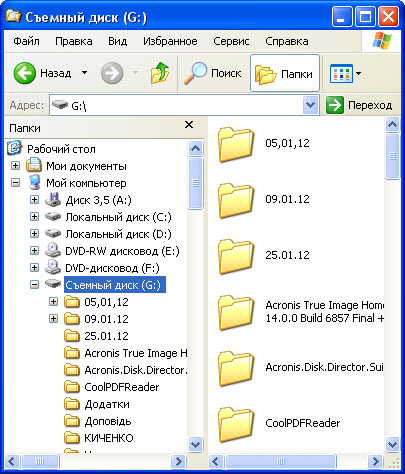Open folder 25.01.12 in right pane
Viewport: 405px width, 474px height.
[x=236, y=256]
